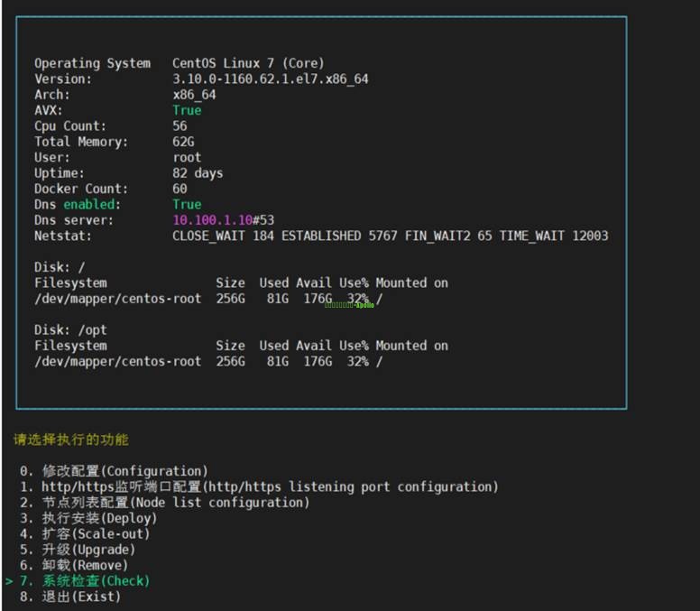The height and width of the screenshot is (611, 700).
Task: Click the highlighted 系统检查 (Check) entry
Action: coord(96,581)
